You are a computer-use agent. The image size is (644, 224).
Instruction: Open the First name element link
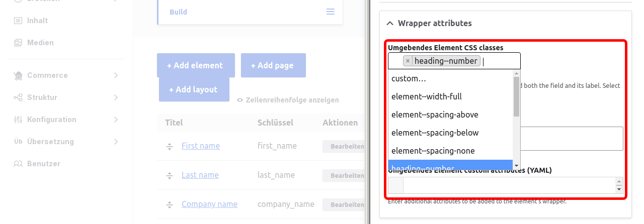point(201,146)
